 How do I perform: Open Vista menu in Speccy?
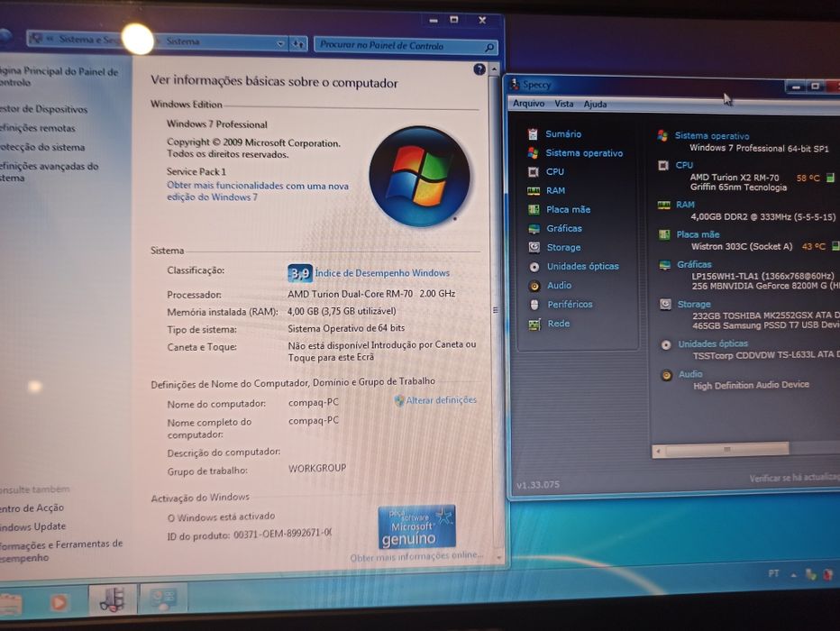click(x=563, y=104)
